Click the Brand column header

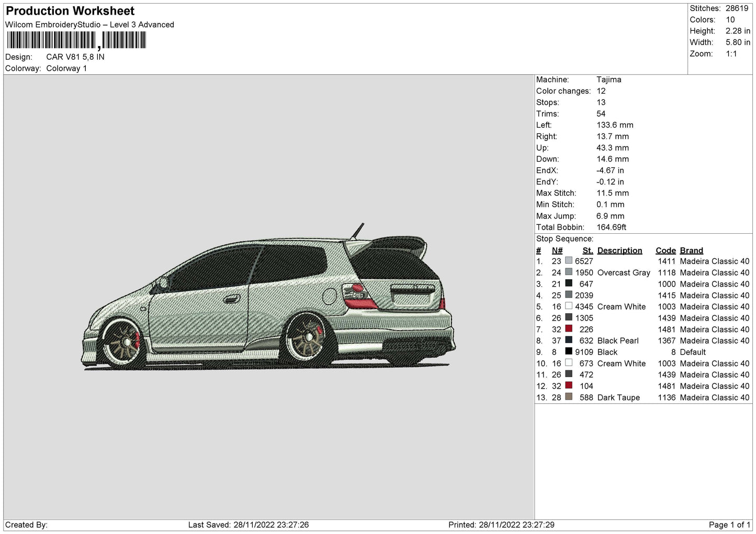click(691, 251)
